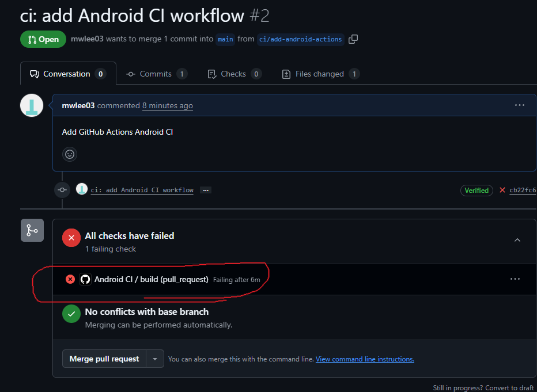Click the PR title 'ci: add Android CI workflow'
The image size is (537, 392).
click(132, 16)
